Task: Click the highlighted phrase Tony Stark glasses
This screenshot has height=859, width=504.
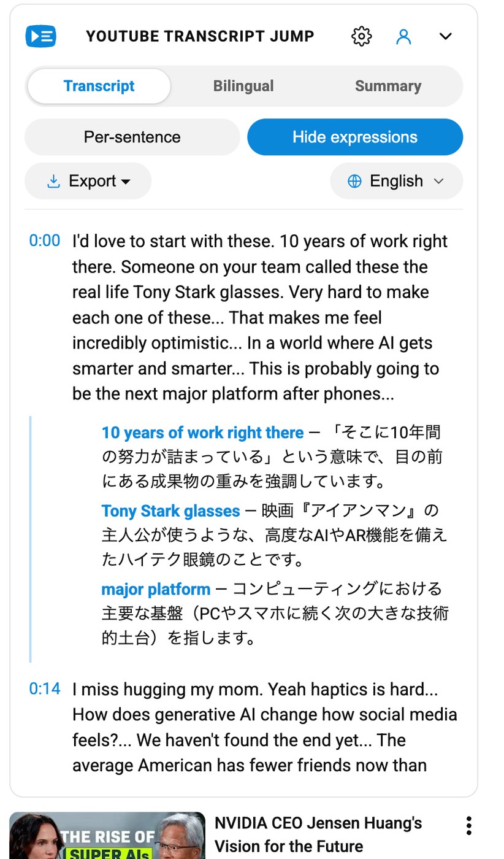Action: click(170, 510)
